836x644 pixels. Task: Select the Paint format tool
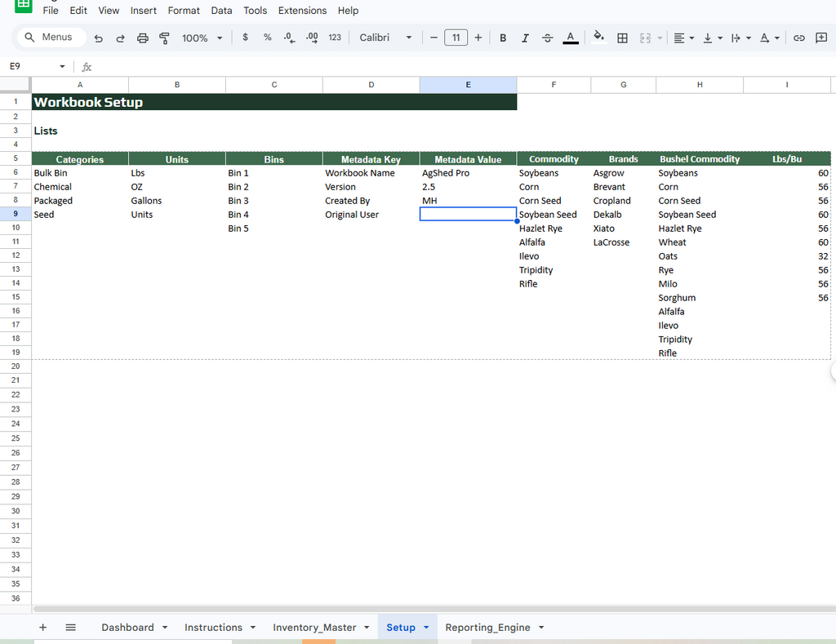tap(164, 38)
